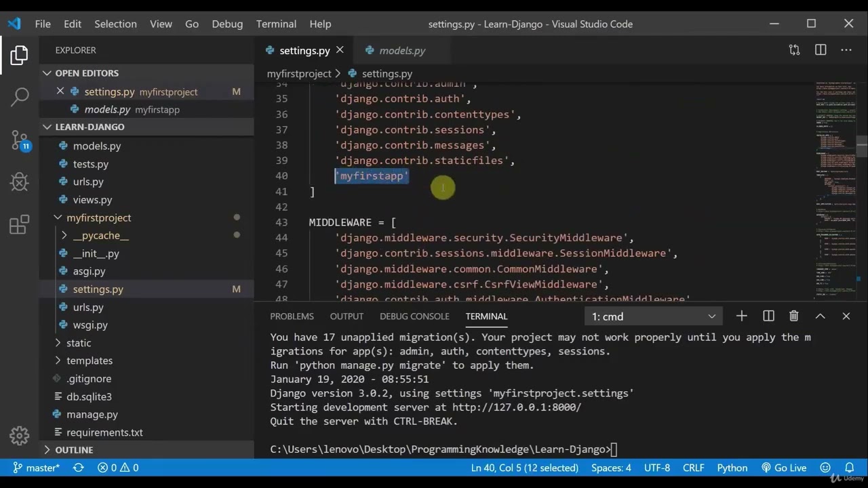This screenshot has width=868, height=488.
Task: Open requirements.txt in the explorer
Action: (146, 432)
